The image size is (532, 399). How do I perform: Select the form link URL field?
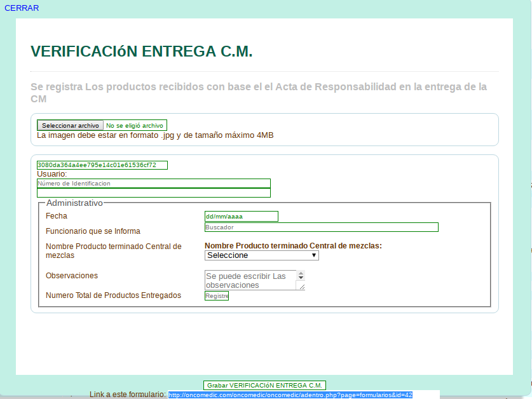290,395
